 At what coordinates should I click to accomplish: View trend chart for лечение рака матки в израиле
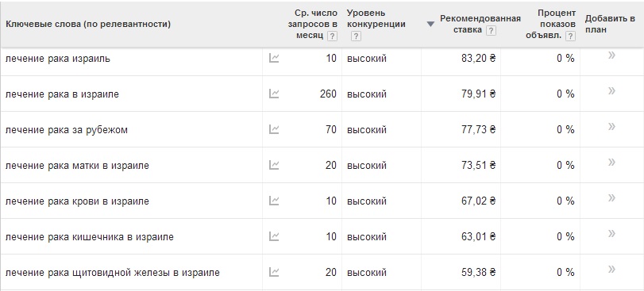point(274,165)
